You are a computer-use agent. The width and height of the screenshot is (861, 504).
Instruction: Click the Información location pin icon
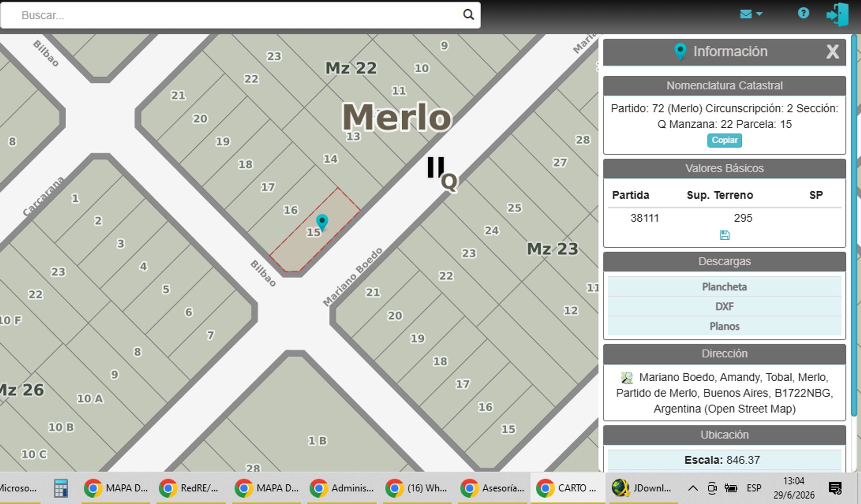point(680,52)
